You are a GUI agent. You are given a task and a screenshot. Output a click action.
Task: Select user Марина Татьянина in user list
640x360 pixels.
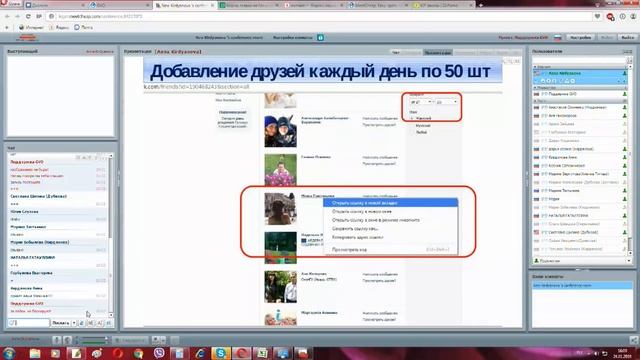pyautogui.click(x=580, y=190)
